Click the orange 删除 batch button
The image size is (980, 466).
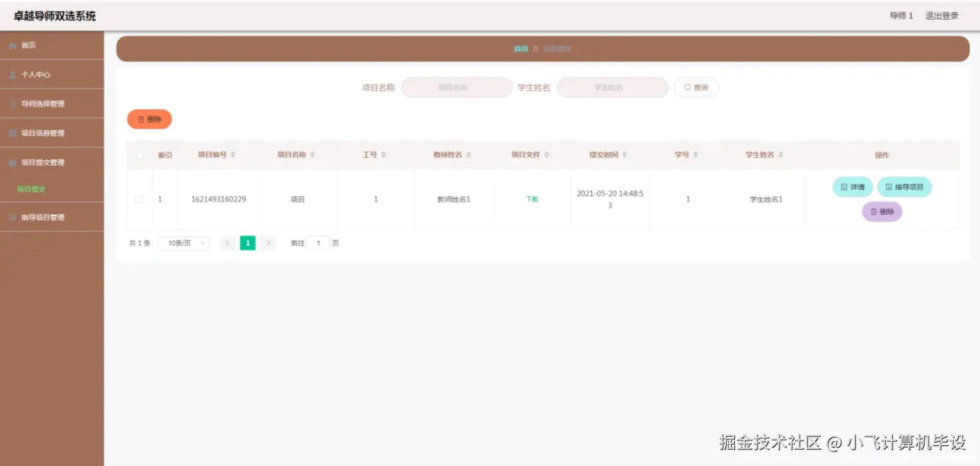click(x=149, y=119)
